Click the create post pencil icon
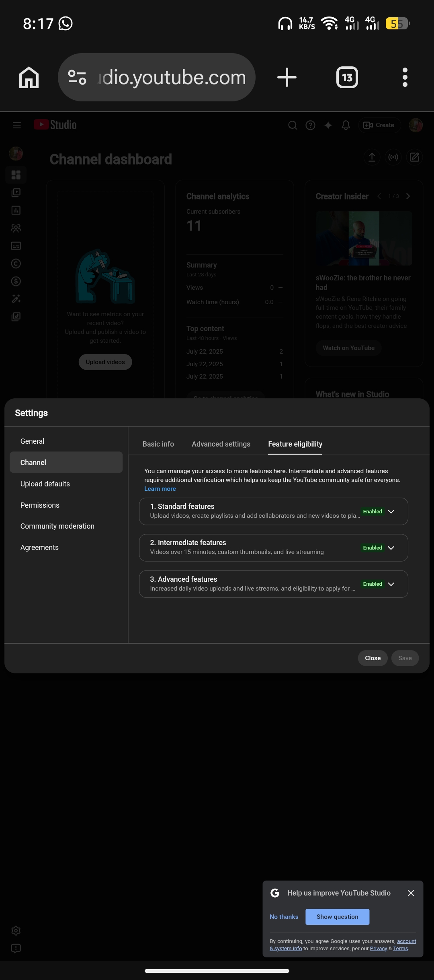The width and height of the screenshot is (434, 980). coord(415,157)
